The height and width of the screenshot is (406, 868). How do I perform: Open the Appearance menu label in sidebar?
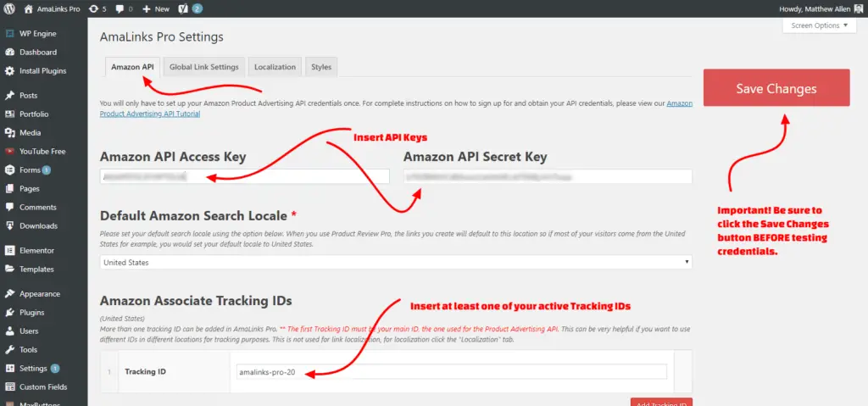(40, 293)
